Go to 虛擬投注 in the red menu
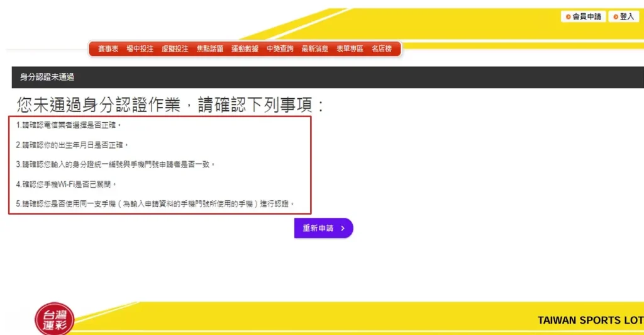Screen dimensions: 644x335 [175, 49]
